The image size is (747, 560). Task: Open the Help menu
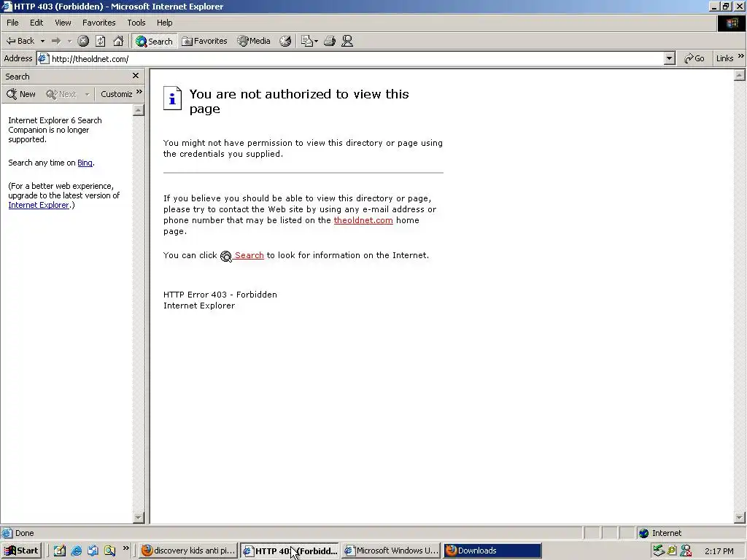[164, 23]
